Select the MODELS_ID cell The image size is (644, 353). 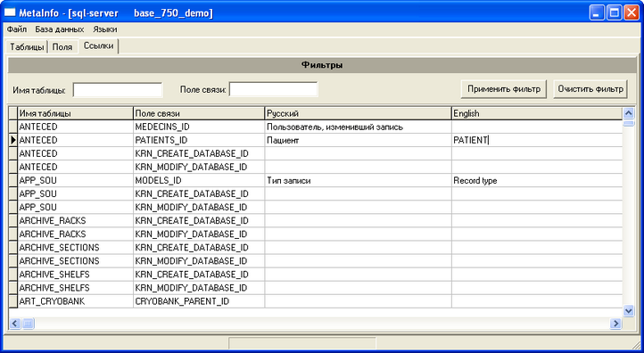coord(199,181)
